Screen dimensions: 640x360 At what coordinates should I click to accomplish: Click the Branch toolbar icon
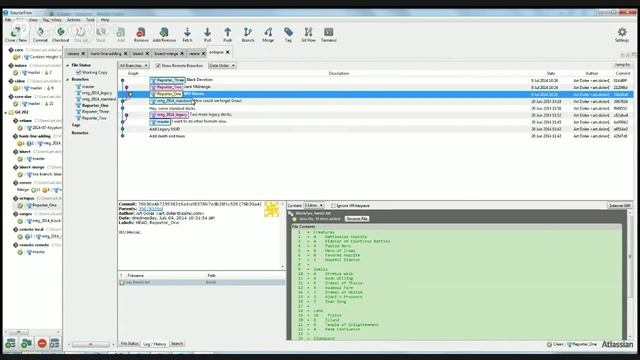[248, 34]
